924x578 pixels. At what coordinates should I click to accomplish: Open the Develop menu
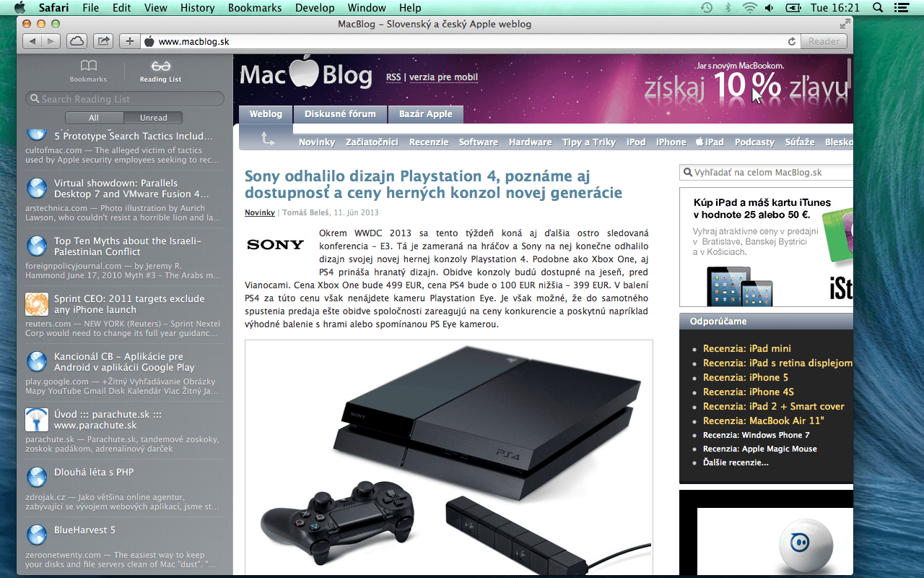tap(315, 8)
